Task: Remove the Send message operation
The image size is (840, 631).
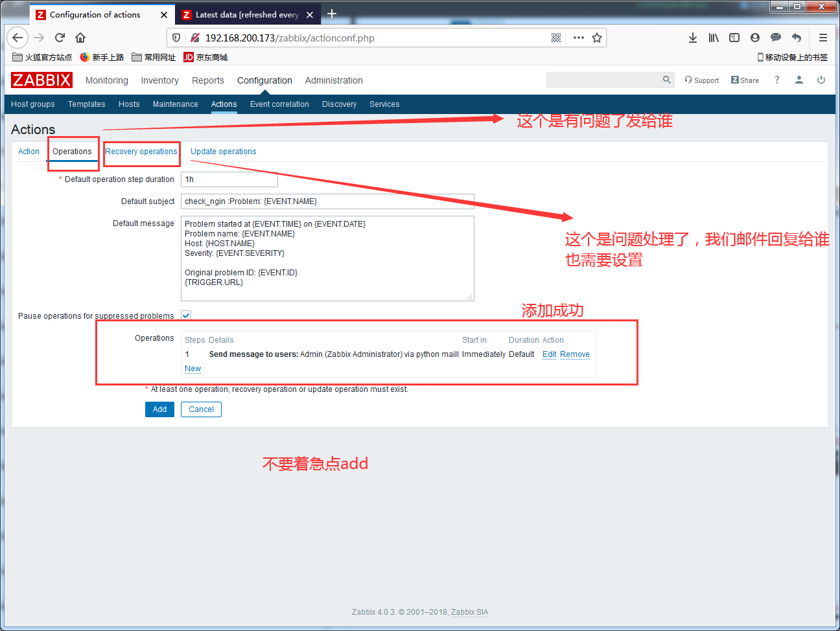Action: (575, 354)
